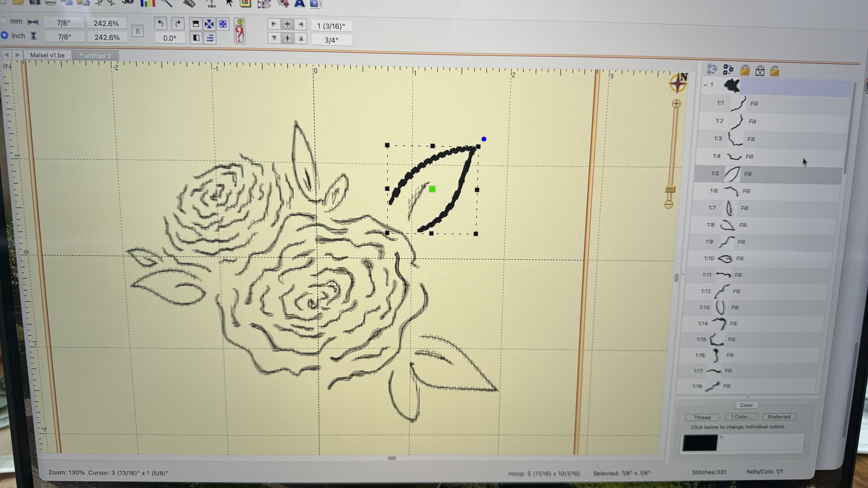Center selection horizontally

point(287,24)
